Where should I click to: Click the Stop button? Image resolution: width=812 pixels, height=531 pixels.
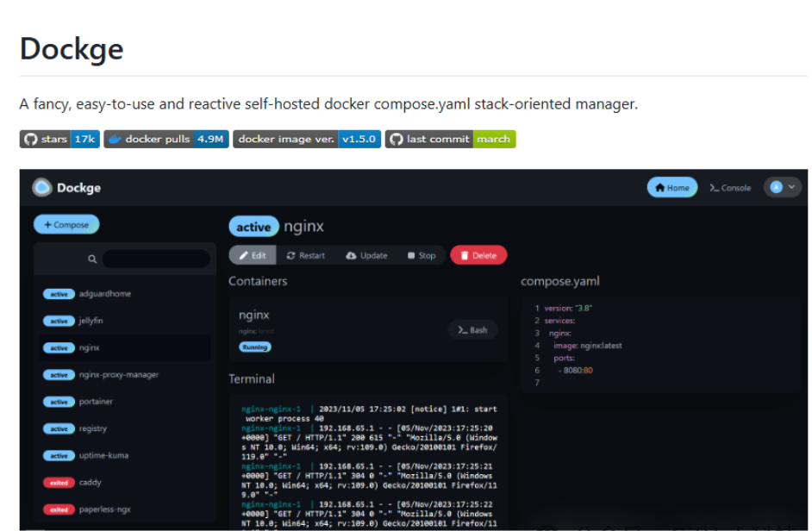tap(422, 255)
